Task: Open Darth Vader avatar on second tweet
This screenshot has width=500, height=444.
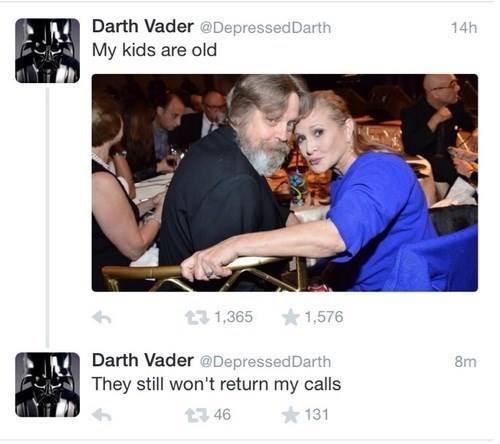Action: (47, 385)
